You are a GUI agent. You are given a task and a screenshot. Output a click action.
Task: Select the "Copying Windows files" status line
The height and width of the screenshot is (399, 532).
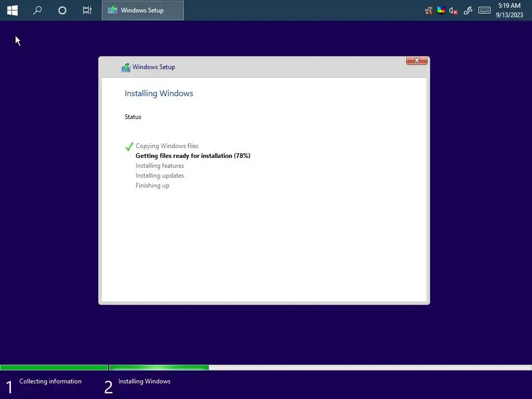point(167,146)
